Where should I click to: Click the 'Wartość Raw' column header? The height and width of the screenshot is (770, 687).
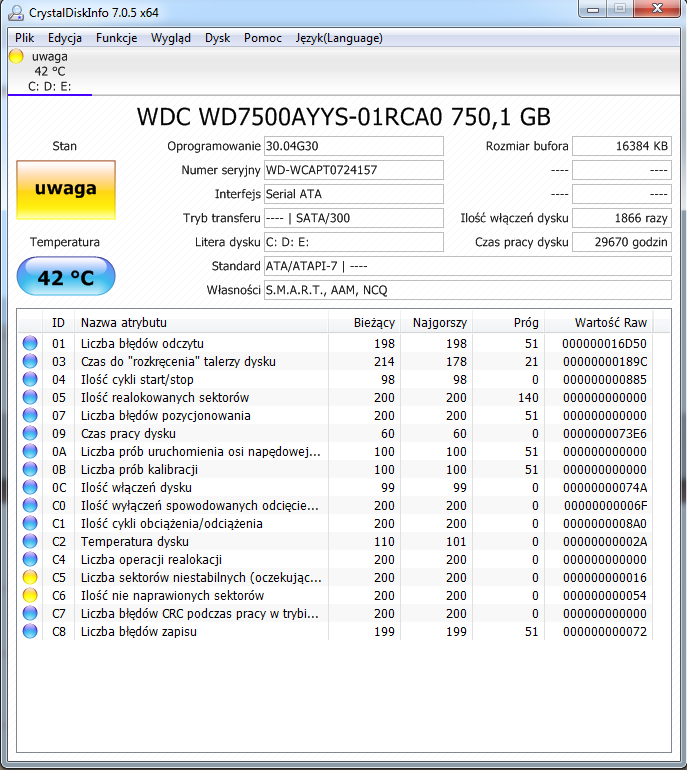(x=610, y=323)
